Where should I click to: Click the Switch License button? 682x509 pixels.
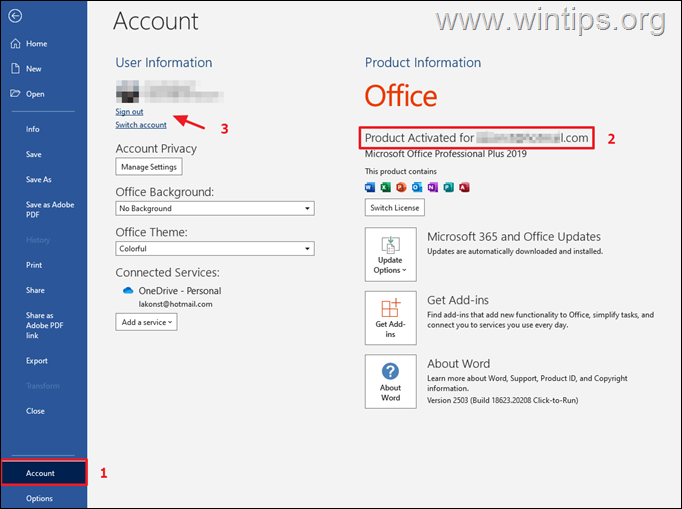[394, 208]
